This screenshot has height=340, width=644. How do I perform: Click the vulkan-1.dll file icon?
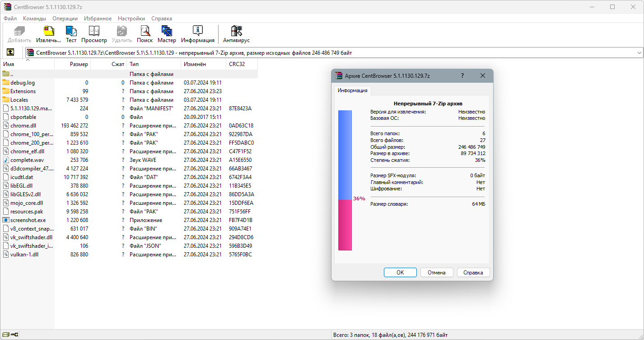(x=6, y=254)
